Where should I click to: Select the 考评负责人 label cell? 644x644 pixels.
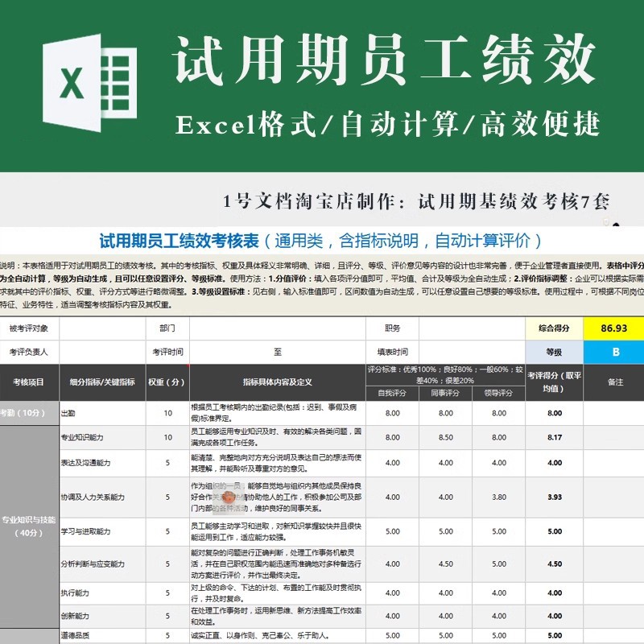(x=29, y=352)
